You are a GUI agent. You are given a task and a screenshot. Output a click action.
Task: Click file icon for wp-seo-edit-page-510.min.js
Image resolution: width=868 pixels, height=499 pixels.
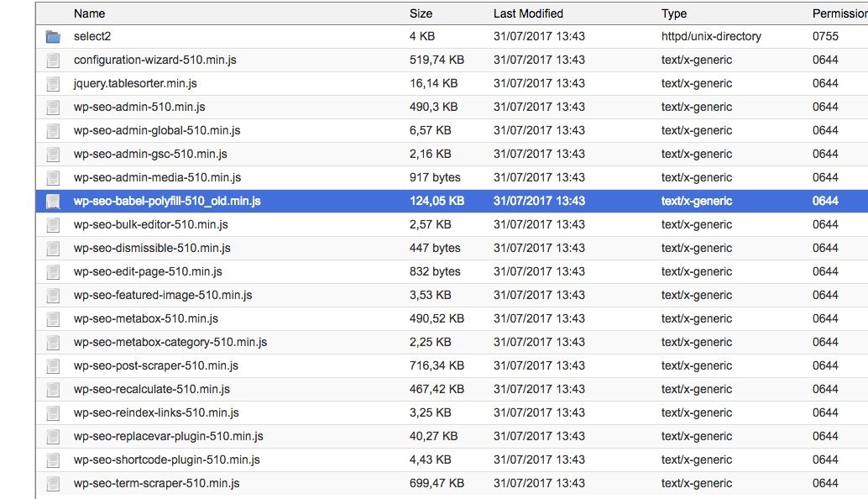53,272
